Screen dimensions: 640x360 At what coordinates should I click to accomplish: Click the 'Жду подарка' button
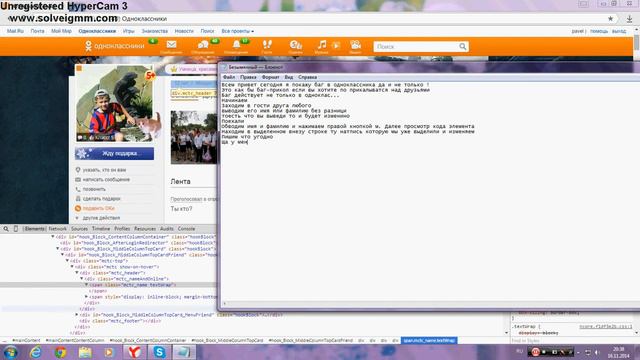[x=115, y=153]
